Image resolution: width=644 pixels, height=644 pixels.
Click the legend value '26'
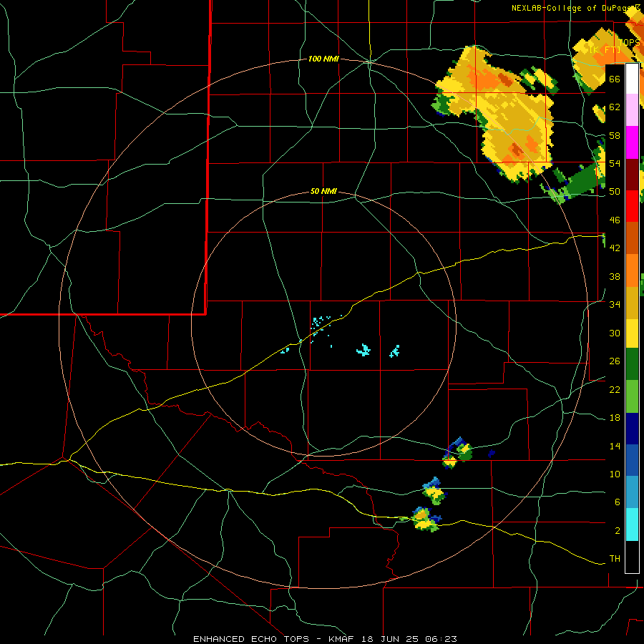point(615,361)
